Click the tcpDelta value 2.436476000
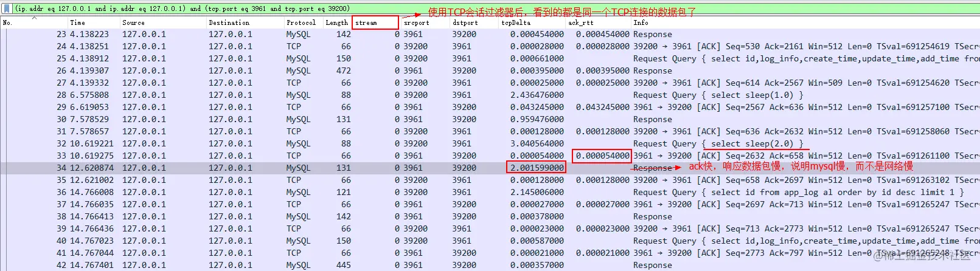 [x=537, y=95]
